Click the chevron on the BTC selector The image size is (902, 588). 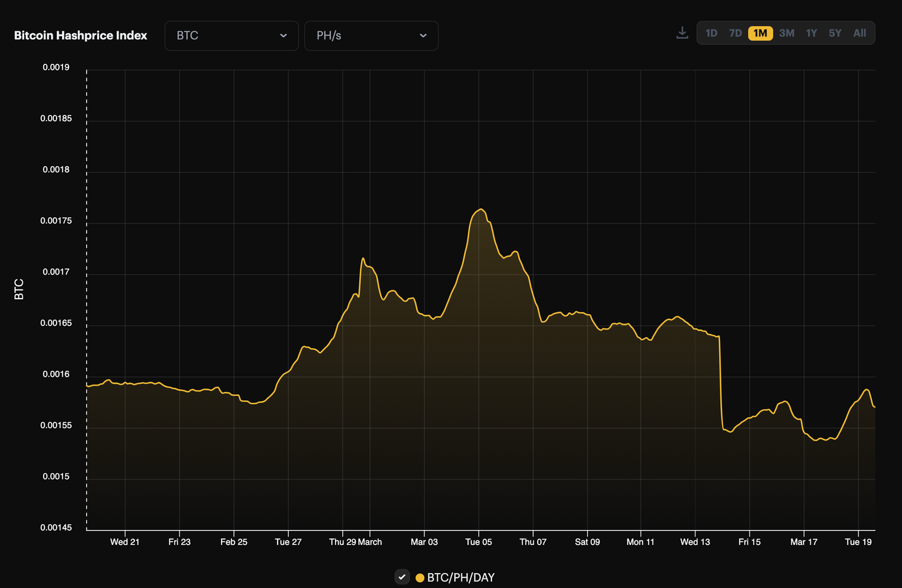coord(283,36)
